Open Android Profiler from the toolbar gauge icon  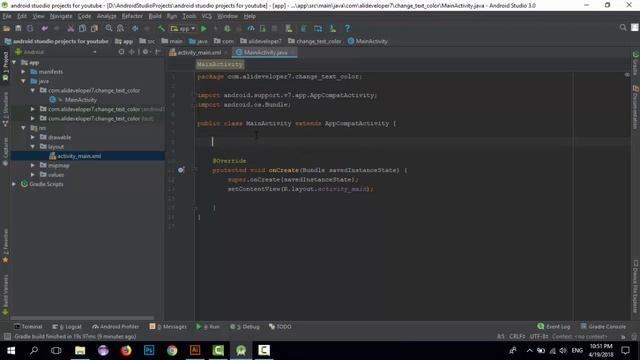[251, 29]
